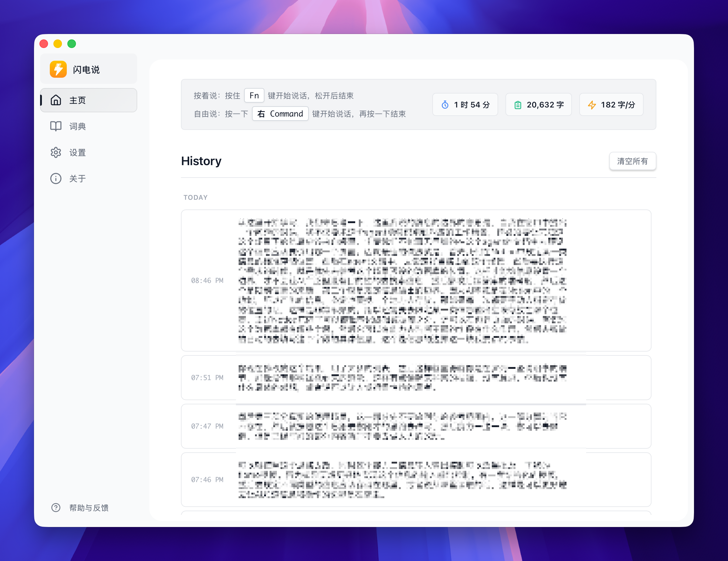Image resolution: width=728 pixels, height=561 pixels.
Task: Open 帮助与反馈 help and feedback
Action: click(89, 507)
